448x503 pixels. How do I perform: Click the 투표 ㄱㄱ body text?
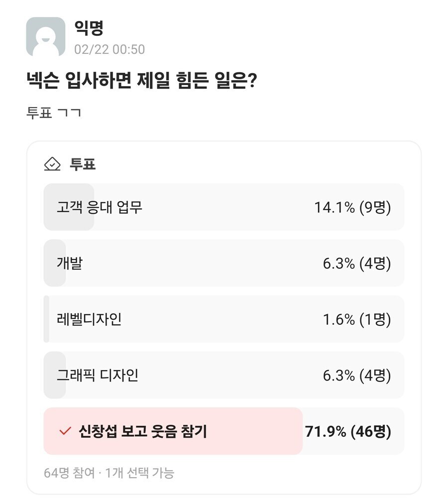coord(54,113)
